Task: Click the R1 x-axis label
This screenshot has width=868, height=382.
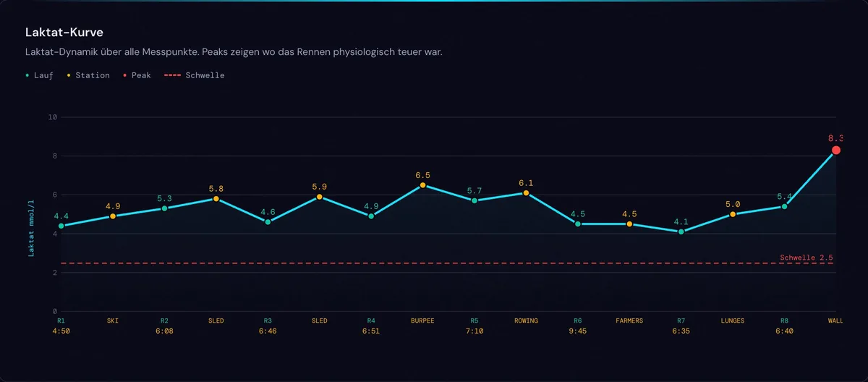Action: [61, 321]
